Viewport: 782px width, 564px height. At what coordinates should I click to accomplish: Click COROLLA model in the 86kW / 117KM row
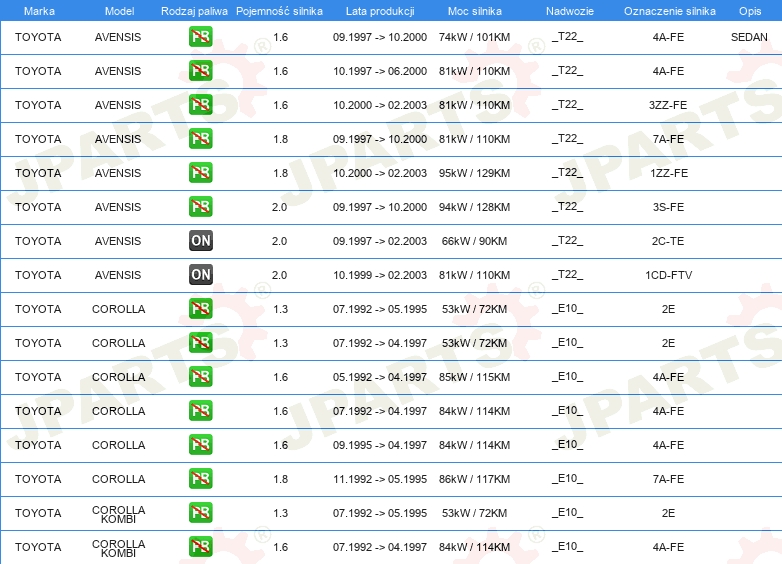coord(119,479)
